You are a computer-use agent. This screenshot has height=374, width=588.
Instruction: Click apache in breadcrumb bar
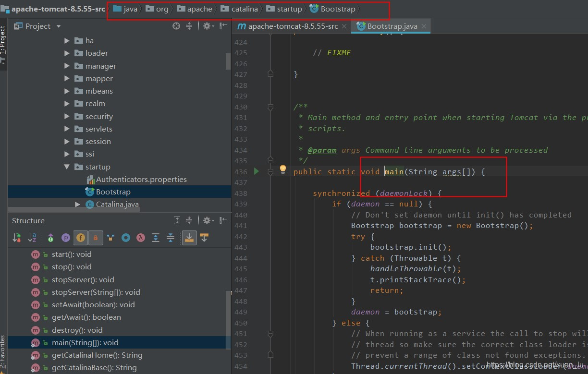[194, 9]
